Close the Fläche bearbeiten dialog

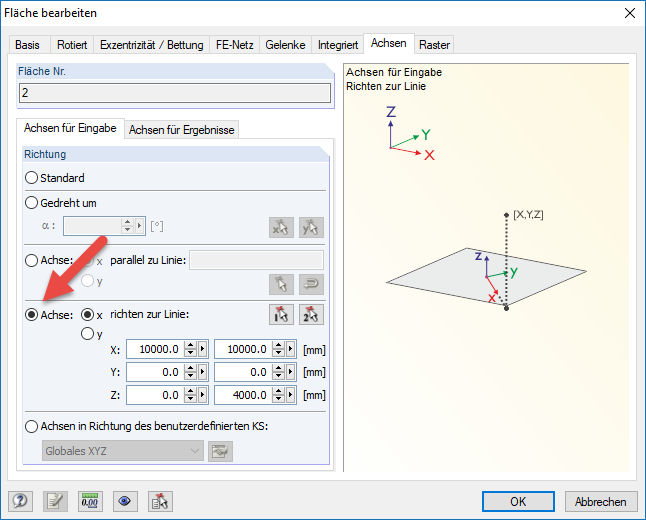tap(630, 13)
